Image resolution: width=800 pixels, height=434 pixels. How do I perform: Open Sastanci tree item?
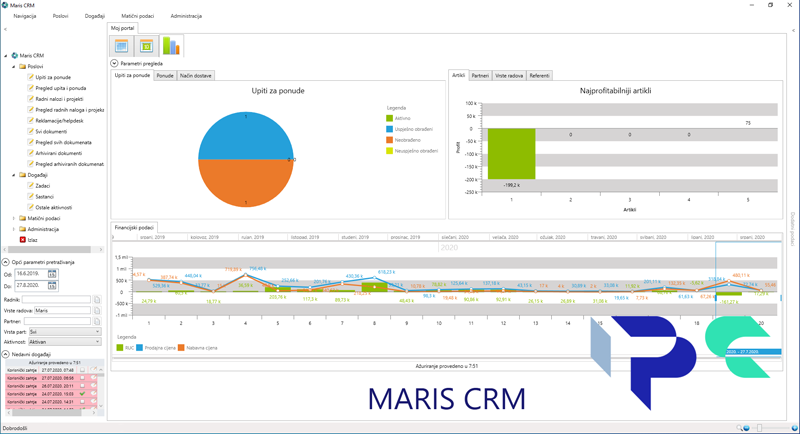[44, 196]
